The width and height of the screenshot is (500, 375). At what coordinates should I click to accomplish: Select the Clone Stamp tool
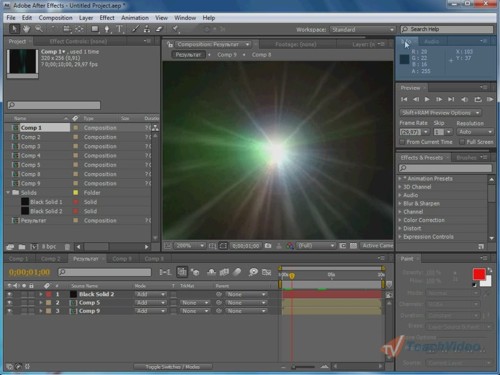[147, 29]
